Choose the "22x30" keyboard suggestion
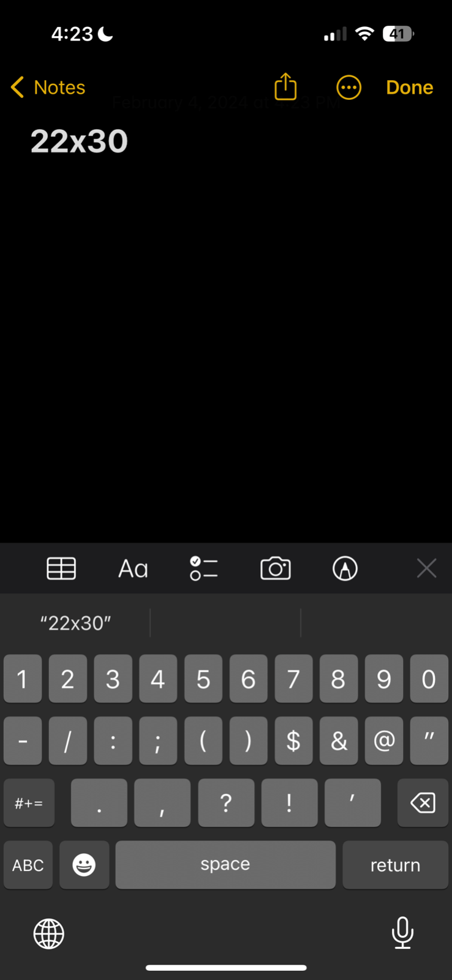 pyautogui.click(x=76, y=623)
